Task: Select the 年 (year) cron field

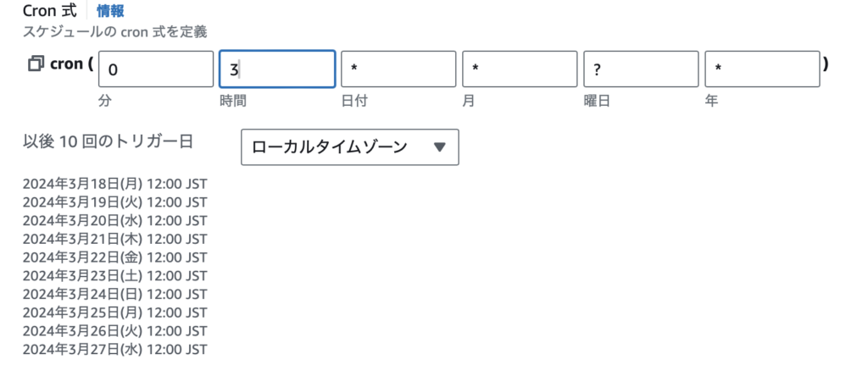Action: click(762, 69)
